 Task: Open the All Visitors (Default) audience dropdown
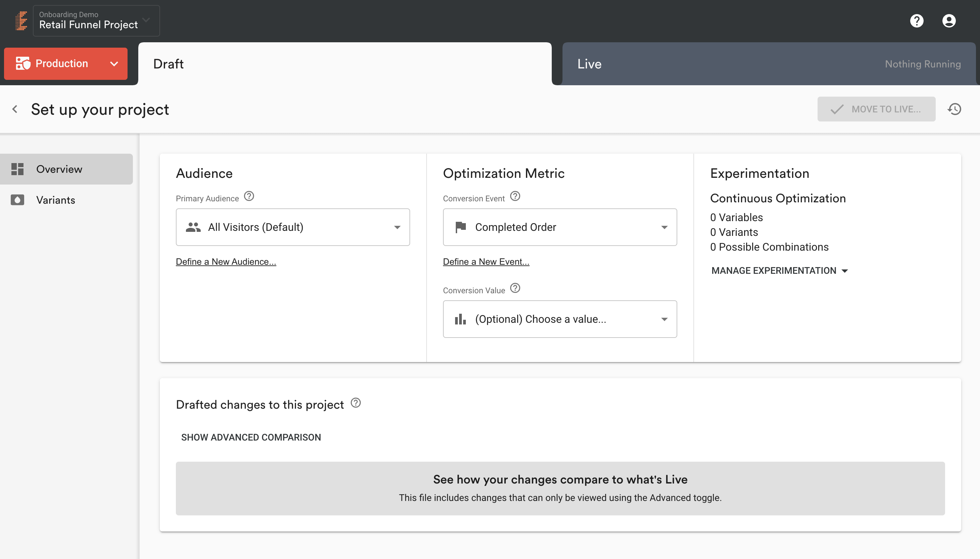293,227
